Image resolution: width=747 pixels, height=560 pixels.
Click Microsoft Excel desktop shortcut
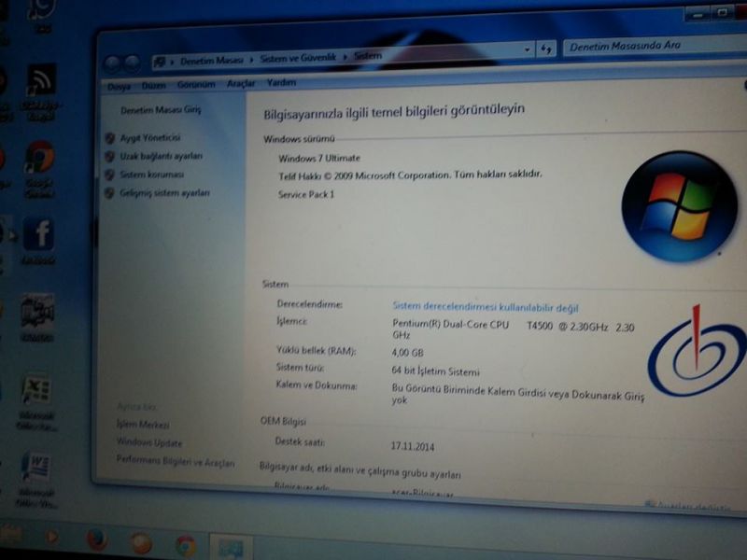click(36, 390)
